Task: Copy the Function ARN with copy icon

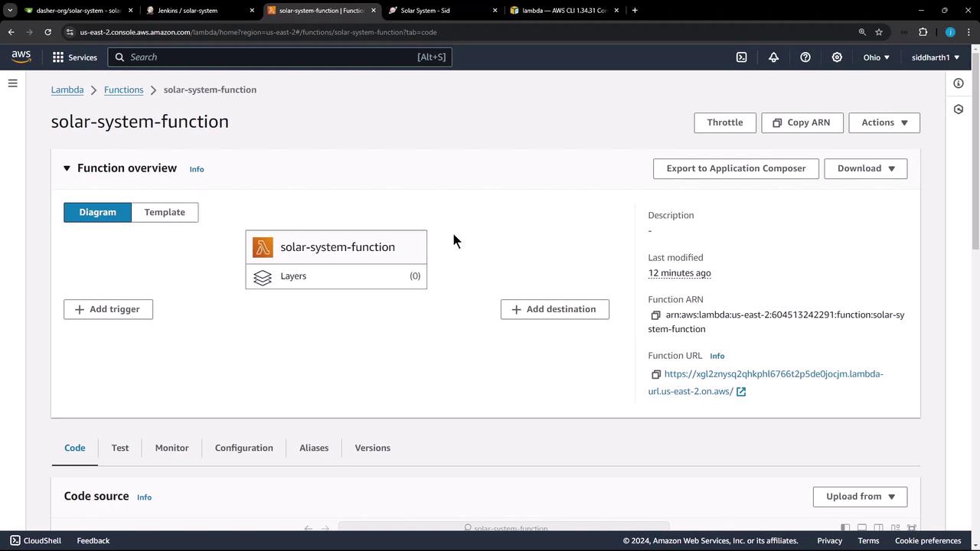Action: [x=655, y=315]
